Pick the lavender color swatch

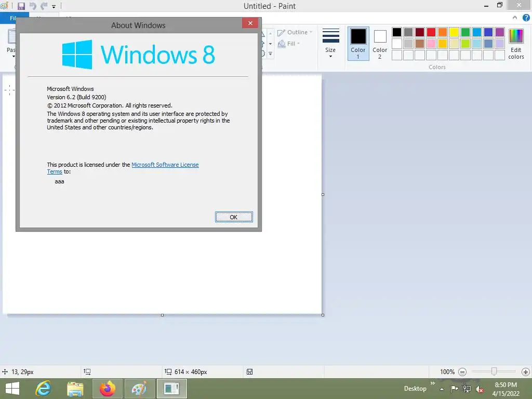(x=500, y=44)
